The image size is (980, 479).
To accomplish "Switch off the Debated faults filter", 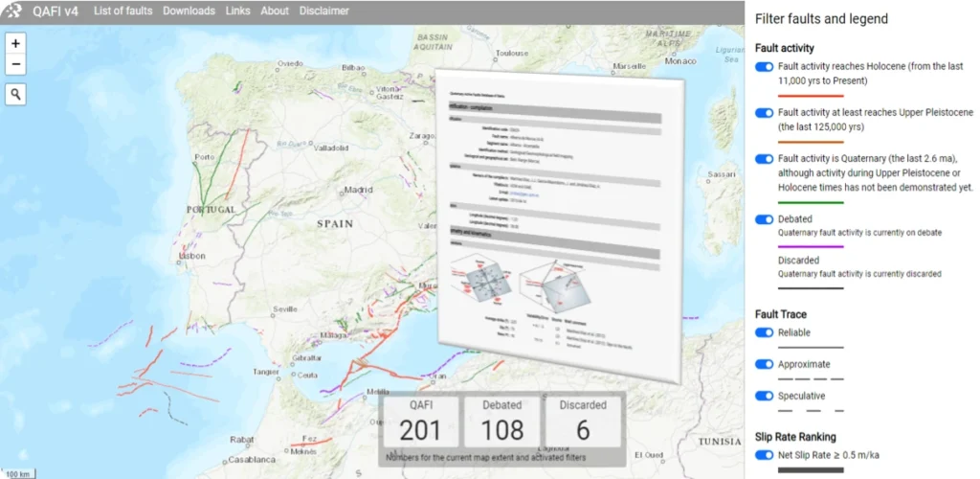I will [765, 219].
